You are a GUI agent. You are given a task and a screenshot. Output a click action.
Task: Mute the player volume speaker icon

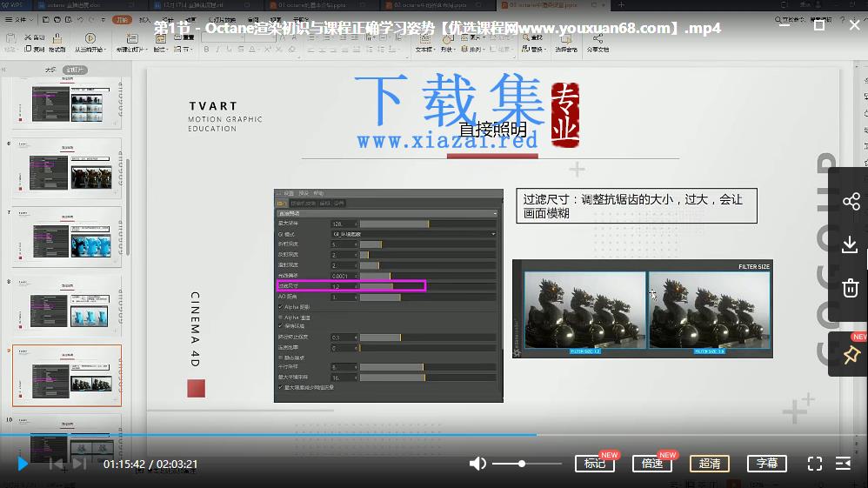tap(477, 463)
